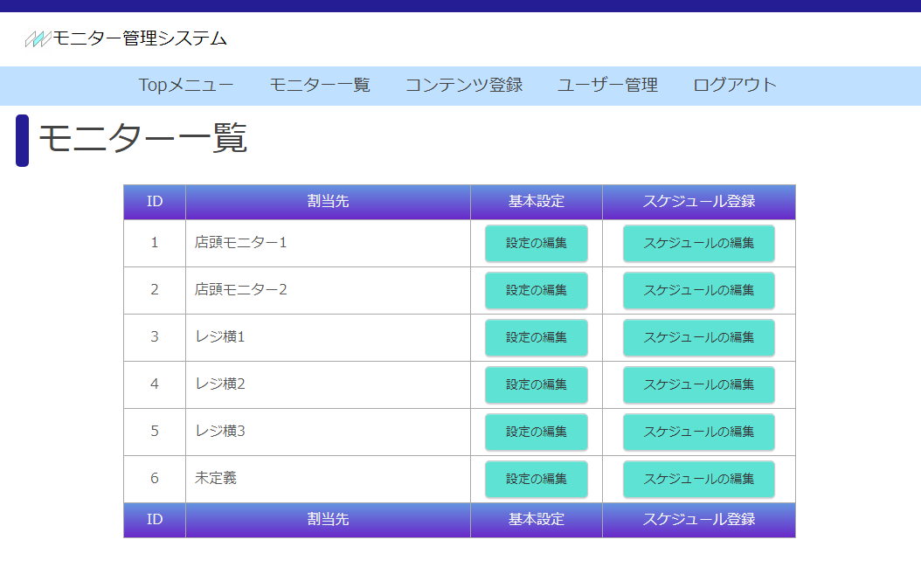Image resolution: width=921 pixels, height=588 pixels.
Task: Edit settings of the 未定義 monitor
Action: (537, 479)
